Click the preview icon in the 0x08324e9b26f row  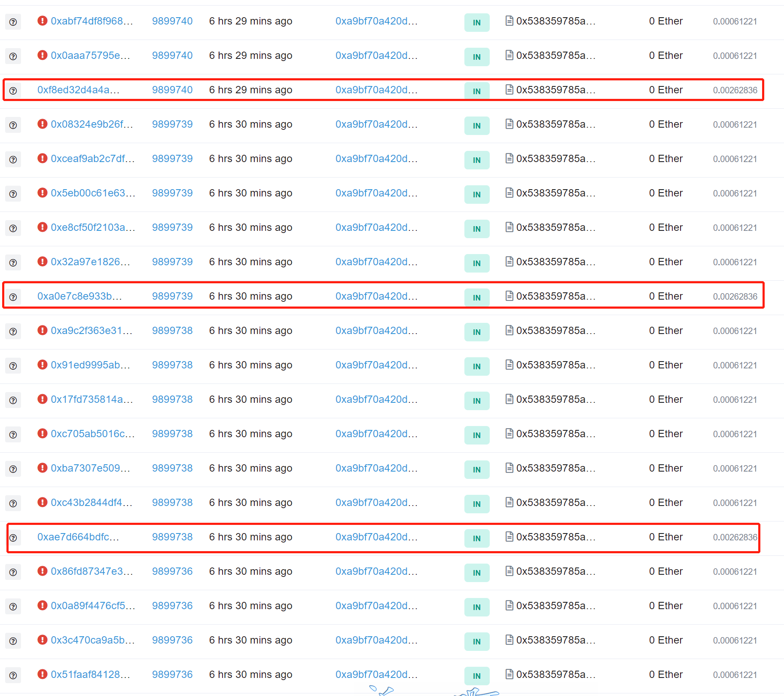(x=13, y=125)
